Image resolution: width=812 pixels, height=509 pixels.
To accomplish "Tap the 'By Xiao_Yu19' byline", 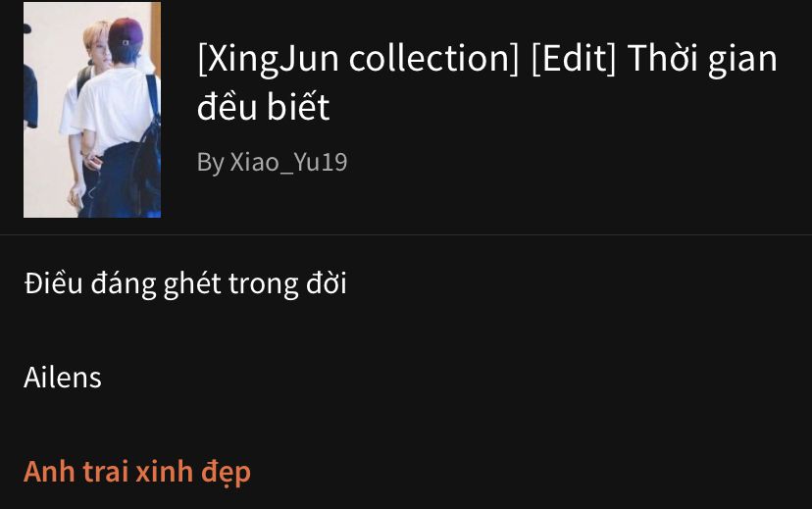I will (x=272, y=162).
